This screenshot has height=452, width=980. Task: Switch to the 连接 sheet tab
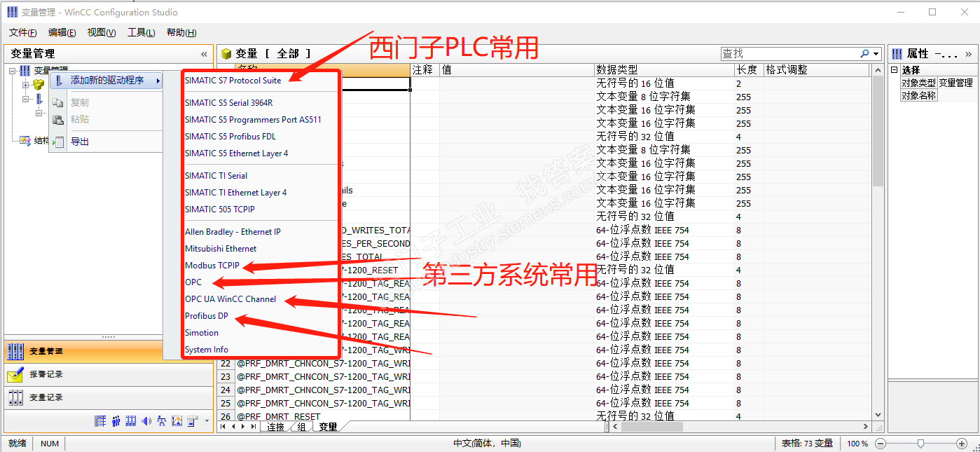275,427
